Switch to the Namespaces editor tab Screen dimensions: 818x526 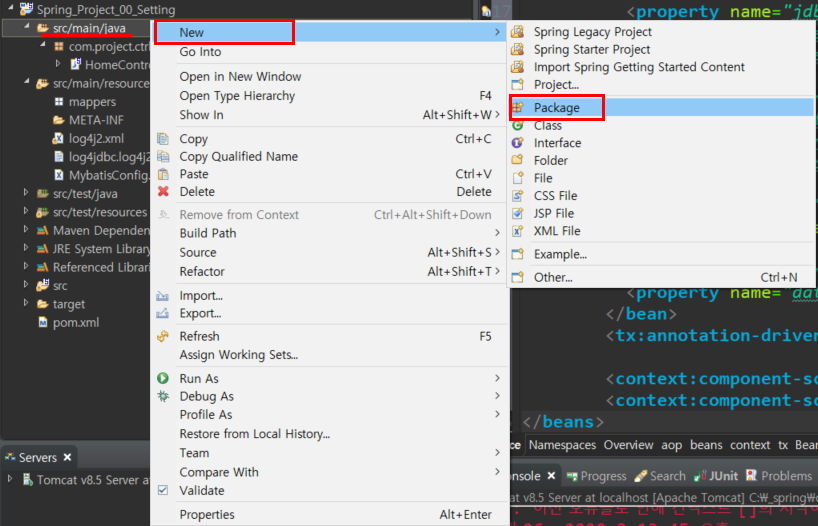pos(562,445)
